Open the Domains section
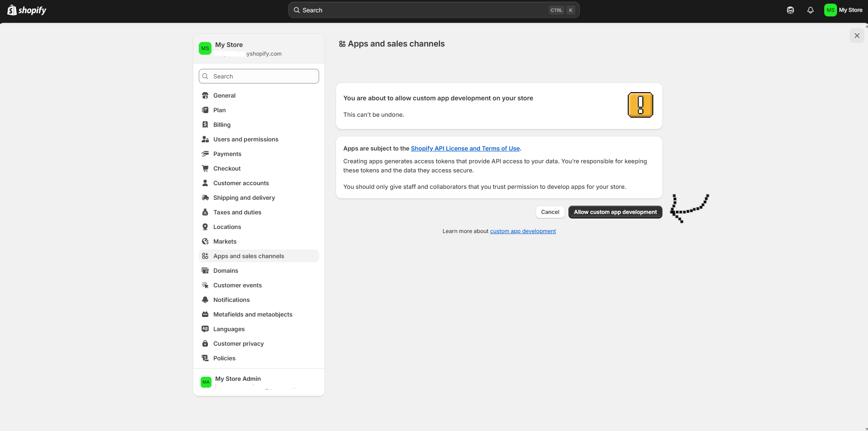The height and width of the screenshot is (431, 868). tap(259, 270)
